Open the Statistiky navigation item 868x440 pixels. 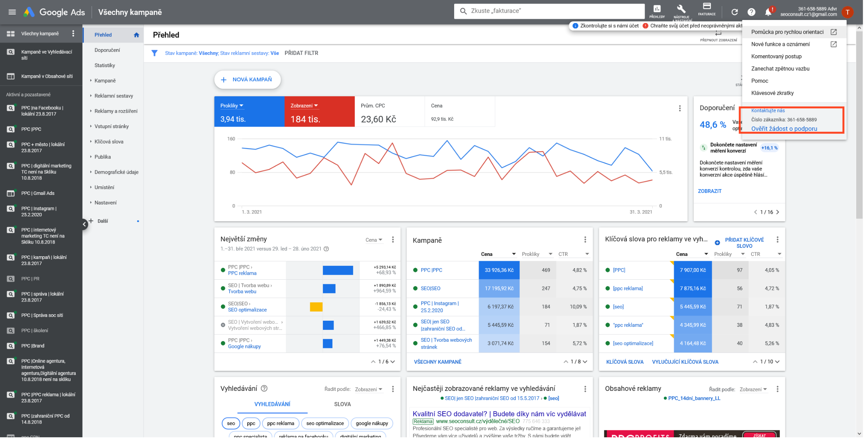106,66
